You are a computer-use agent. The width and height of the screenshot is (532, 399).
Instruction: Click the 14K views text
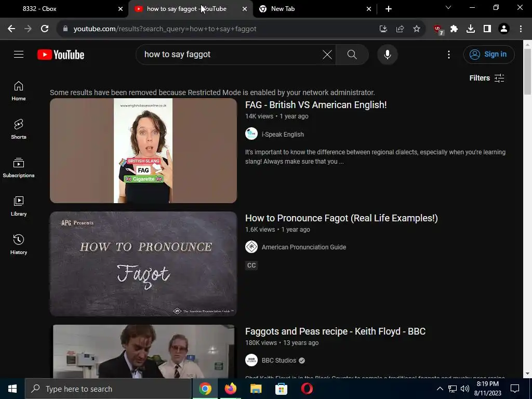coord(259,116)
